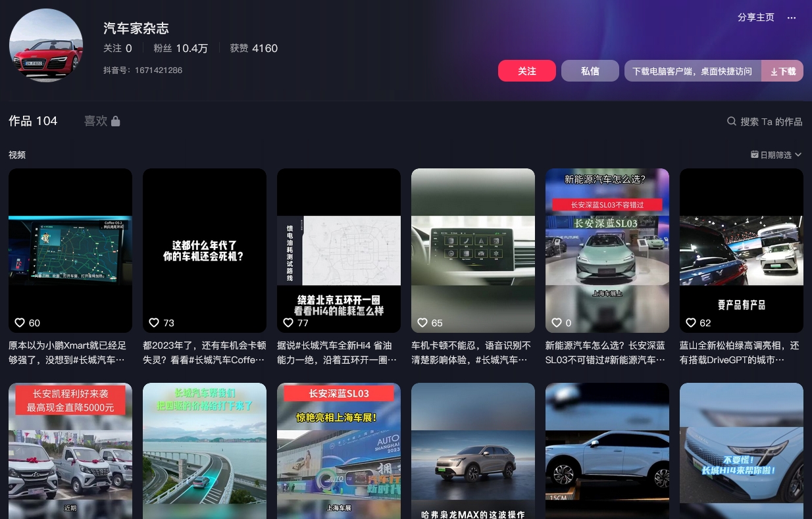Click the heart icon showing 62 likes
Image resolution: width=812 pixels, height=519 pixels.
(691, 322)
